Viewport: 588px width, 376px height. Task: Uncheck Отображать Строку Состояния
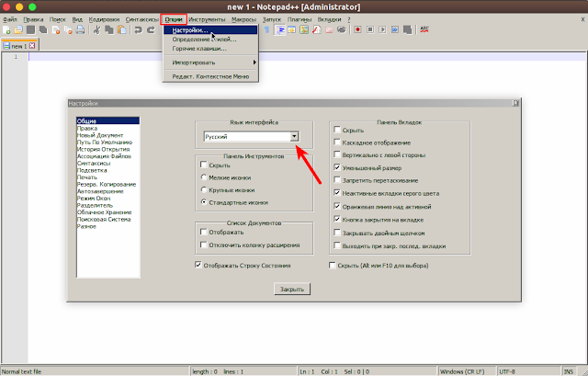pos(198,265)
